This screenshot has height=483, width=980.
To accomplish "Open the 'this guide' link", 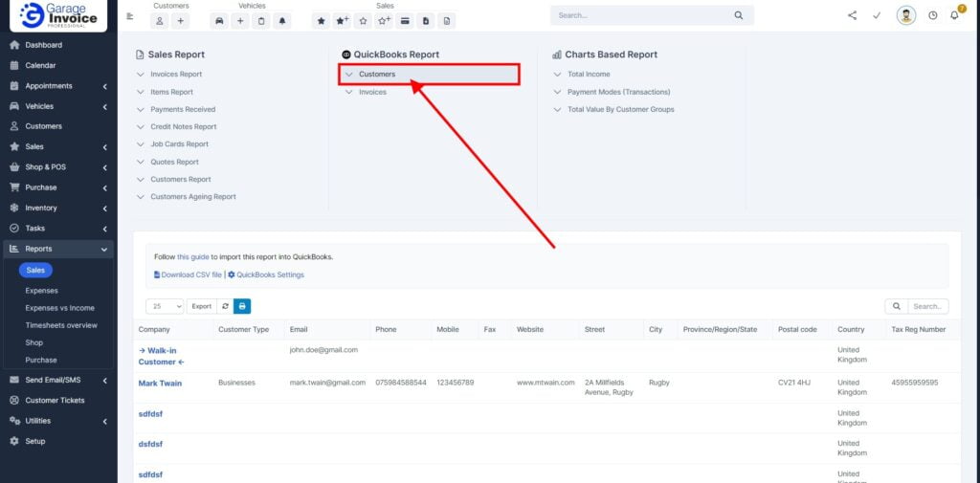I will (x=193, y=257).
